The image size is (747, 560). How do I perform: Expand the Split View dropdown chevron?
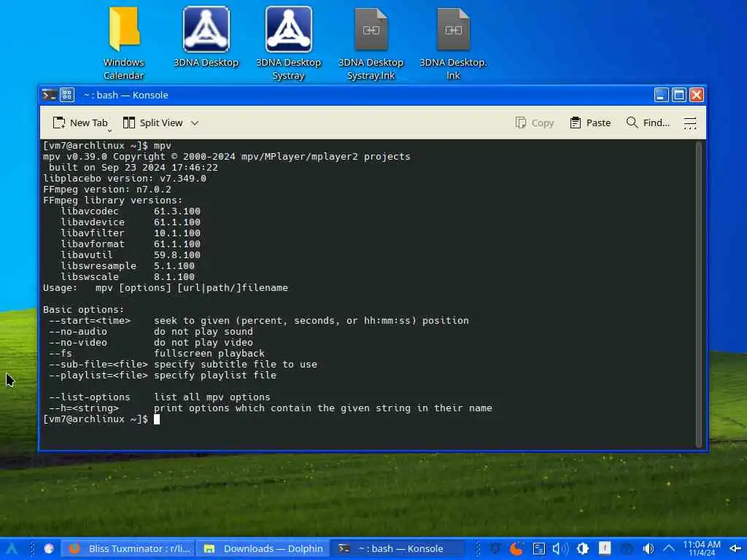coord(194,122)
